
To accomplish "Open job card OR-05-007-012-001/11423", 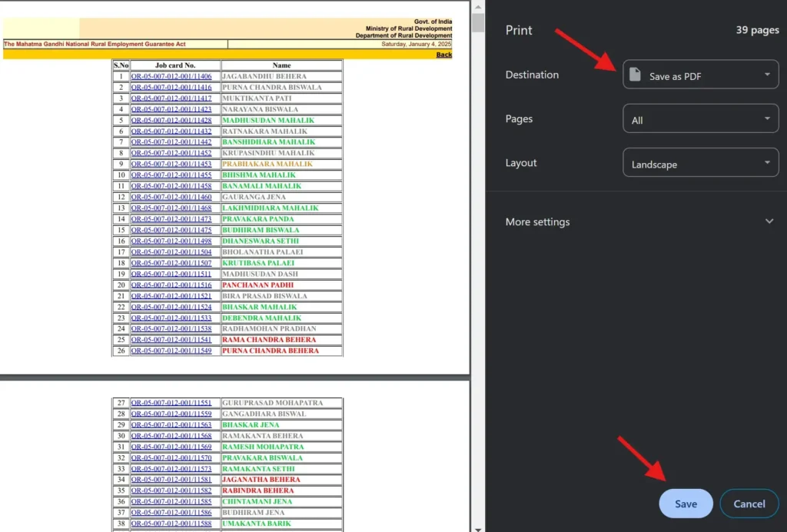I will tap(171, 109).
